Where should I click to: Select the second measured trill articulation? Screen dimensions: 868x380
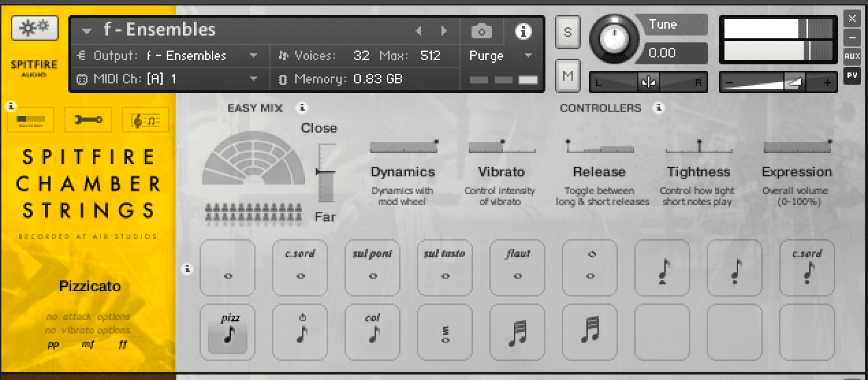click(x=590, y=332)
